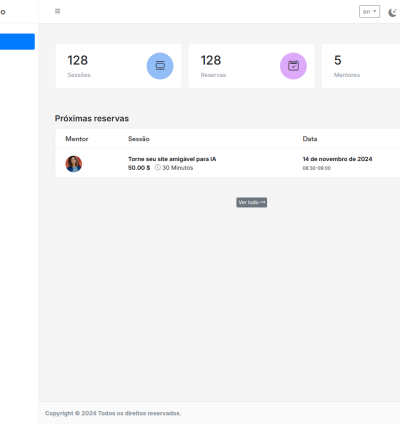Image resolution: width=400 pixels, height=424 pixels.
Task: Click the copyright footer text
Action: (x=113, y=413)
